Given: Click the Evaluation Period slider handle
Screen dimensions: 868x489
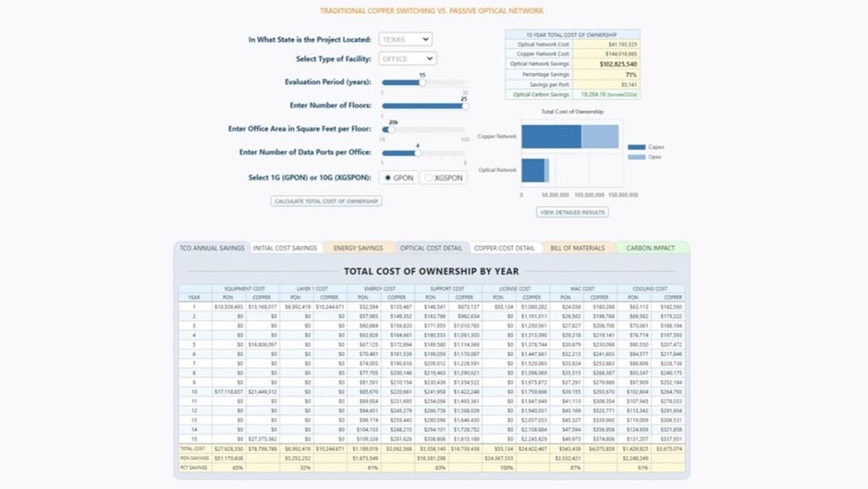Looking at the screenshot, I should pyautogui.click(x=423, y=82).
